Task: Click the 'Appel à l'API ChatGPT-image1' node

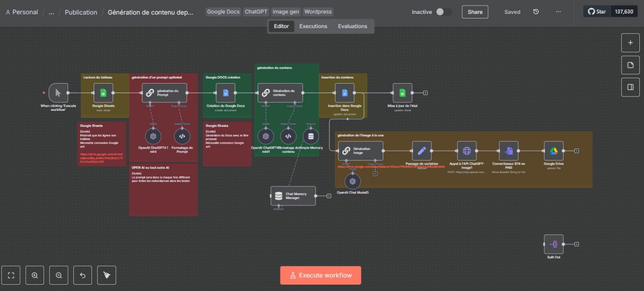Action: click(x=467, y=150)
